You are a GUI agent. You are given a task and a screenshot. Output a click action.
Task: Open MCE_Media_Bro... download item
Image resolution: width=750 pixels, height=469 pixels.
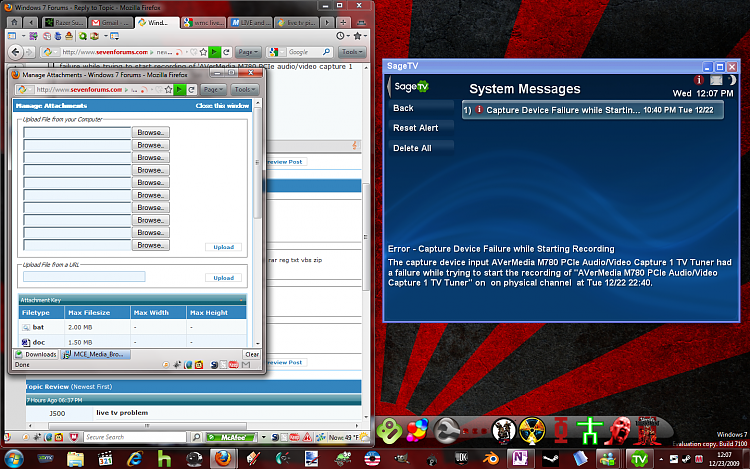pos(95,354)
